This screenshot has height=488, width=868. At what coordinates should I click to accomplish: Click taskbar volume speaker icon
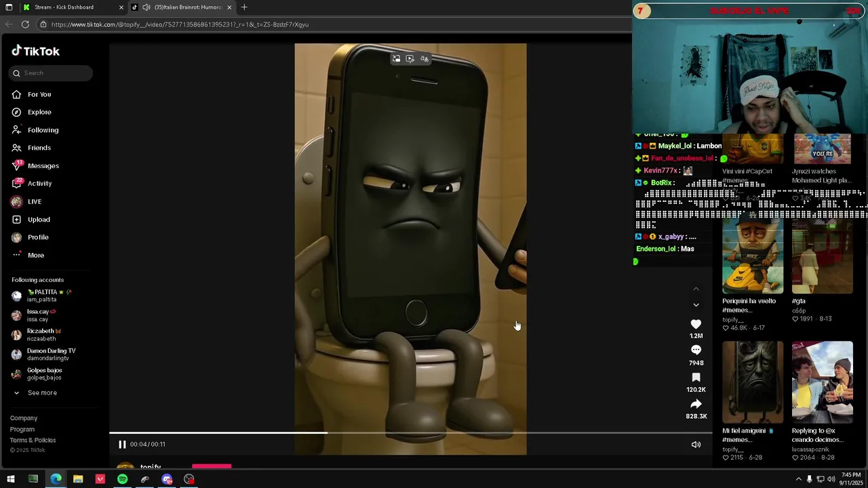pyautogui.click(x=831, y=479)
